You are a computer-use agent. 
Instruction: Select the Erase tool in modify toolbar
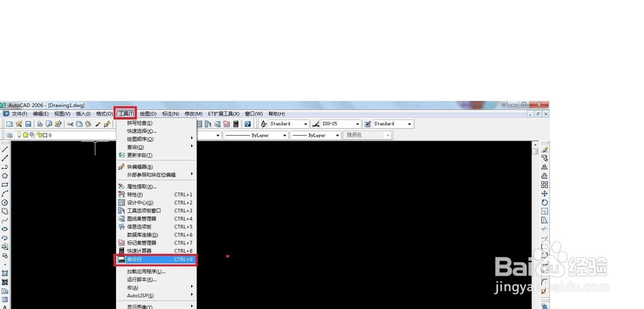click(545, 149)
